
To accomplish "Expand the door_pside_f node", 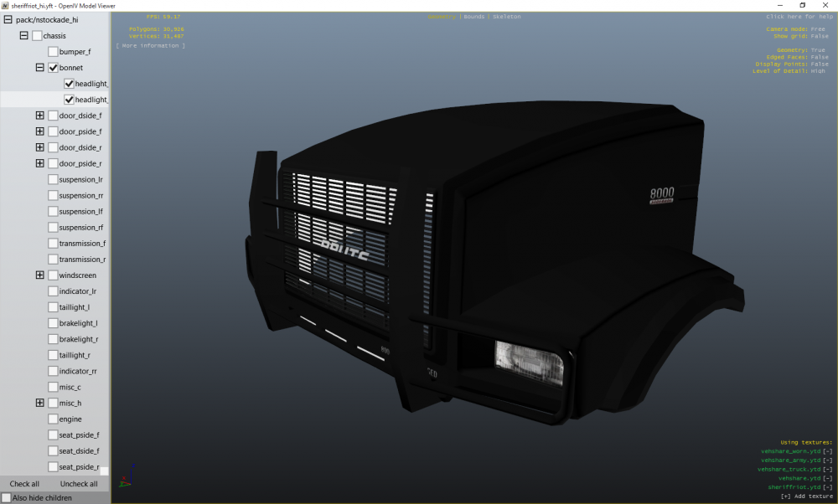I will (40, 131).
